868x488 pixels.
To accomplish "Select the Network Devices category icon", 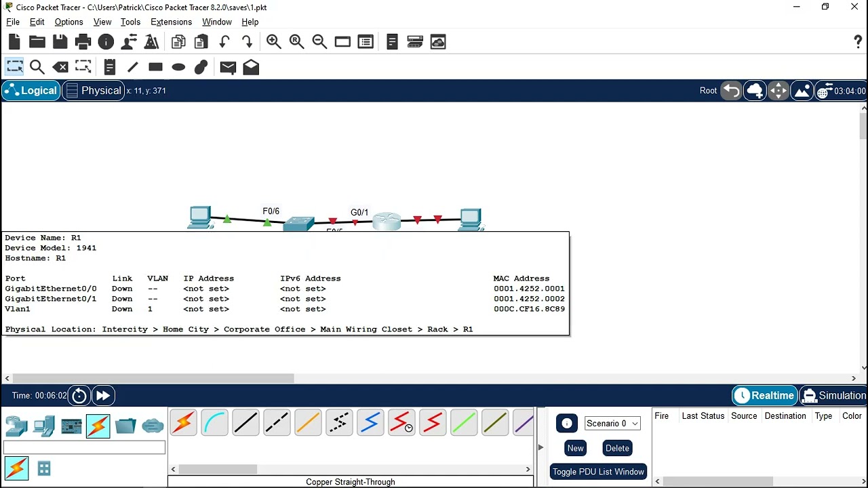I will [x=17, y=426].
